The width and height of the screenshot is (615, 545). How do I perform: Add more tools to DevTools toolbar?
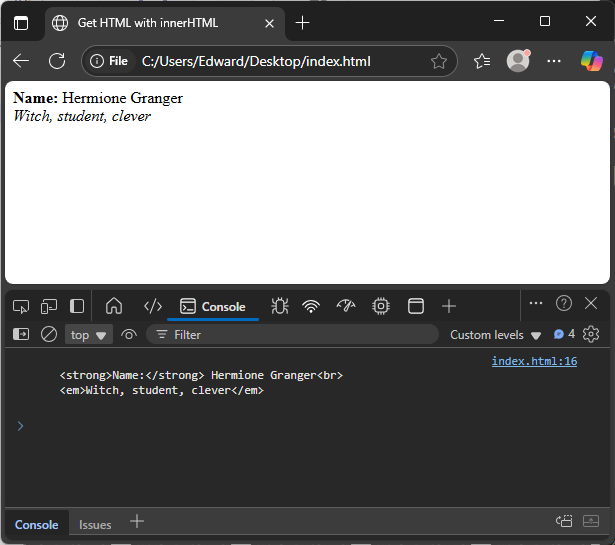click(449, 306)
